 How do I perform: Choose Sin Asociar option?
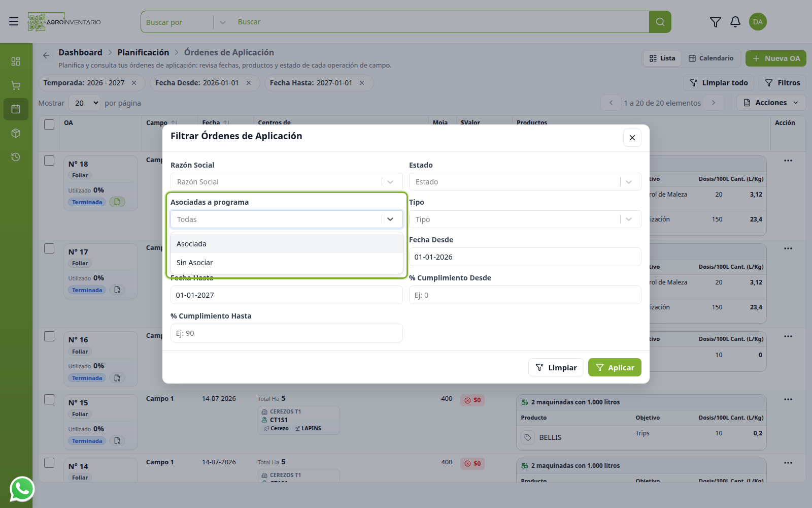pyautogui.click(x=287, y=263)
